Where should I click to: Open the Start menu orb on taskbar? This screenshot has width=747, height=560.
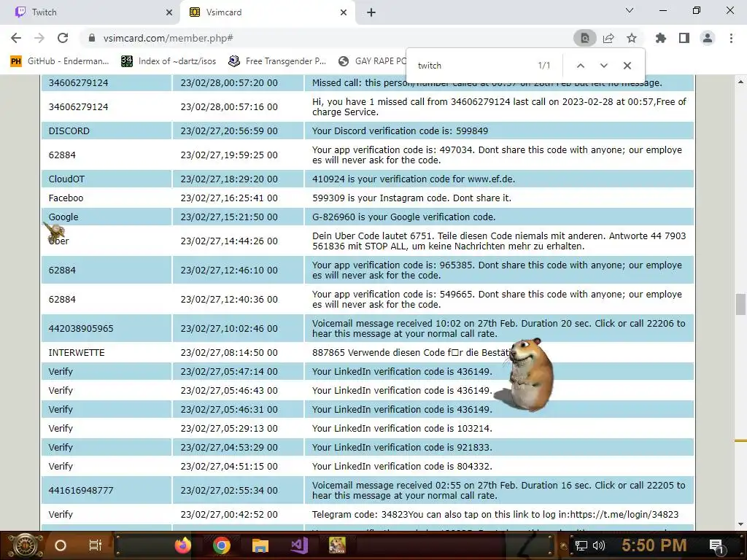point(26,545)
